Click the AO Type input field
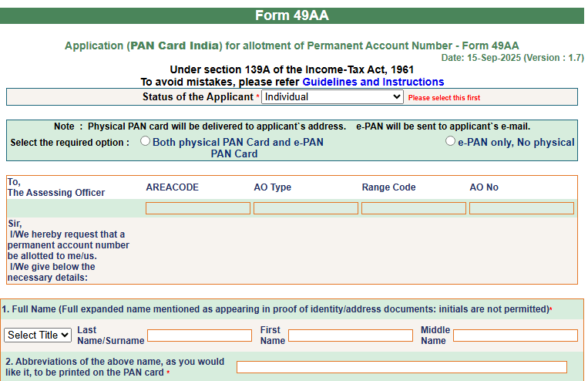Image resolution: width=588 pixels, height=381 pixels. tap(306, 208)
